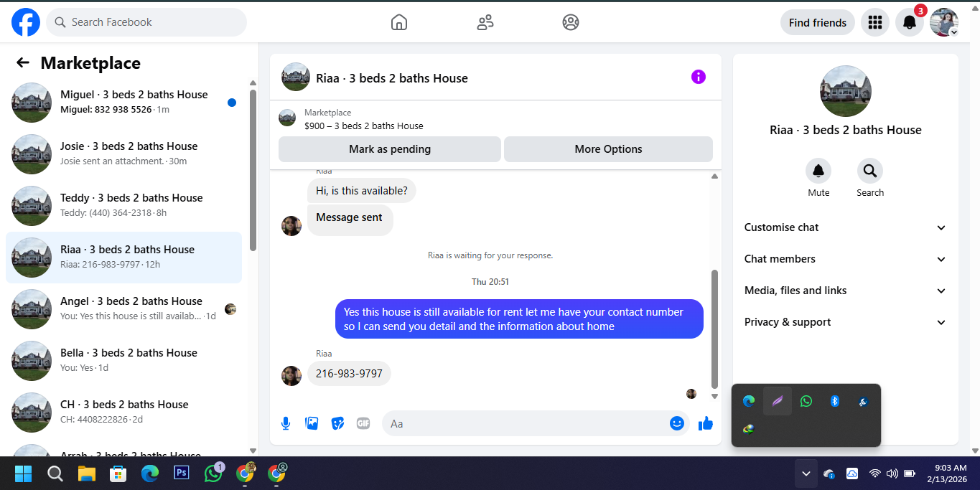This screenshot has width=980, height=490.
Task: Open conversation information purple icon
Action: coord(699,77)
